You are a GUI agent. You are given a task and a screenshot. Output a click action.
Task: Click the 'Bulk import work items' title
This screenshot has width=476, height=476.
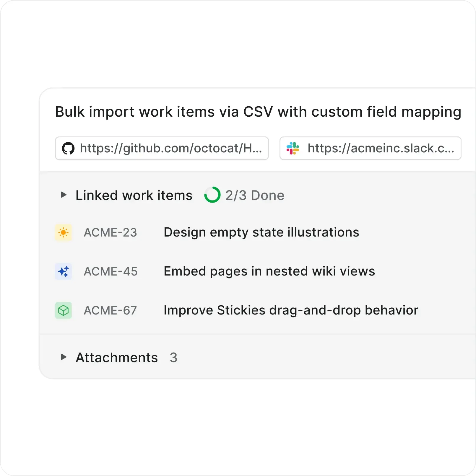[x=258, y=112]
